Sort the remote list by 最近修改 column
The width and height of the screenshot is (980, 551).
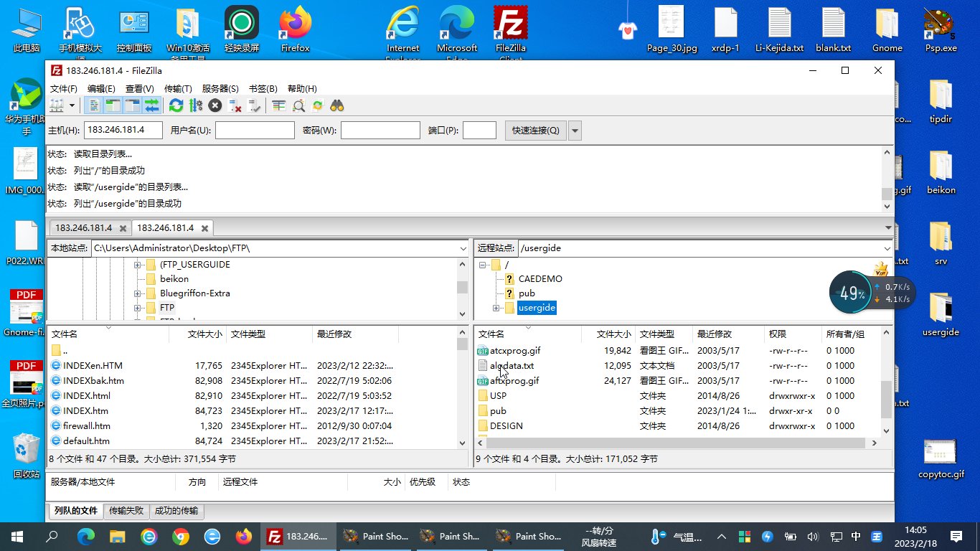[x=728, y=334]
